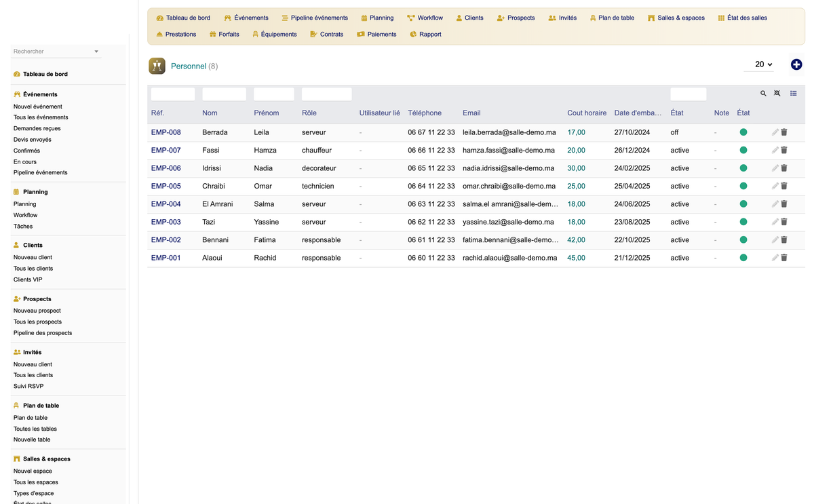Screen dimensions: 814x504
Task: Click the add new personnel plus icon
Action: 796,64
